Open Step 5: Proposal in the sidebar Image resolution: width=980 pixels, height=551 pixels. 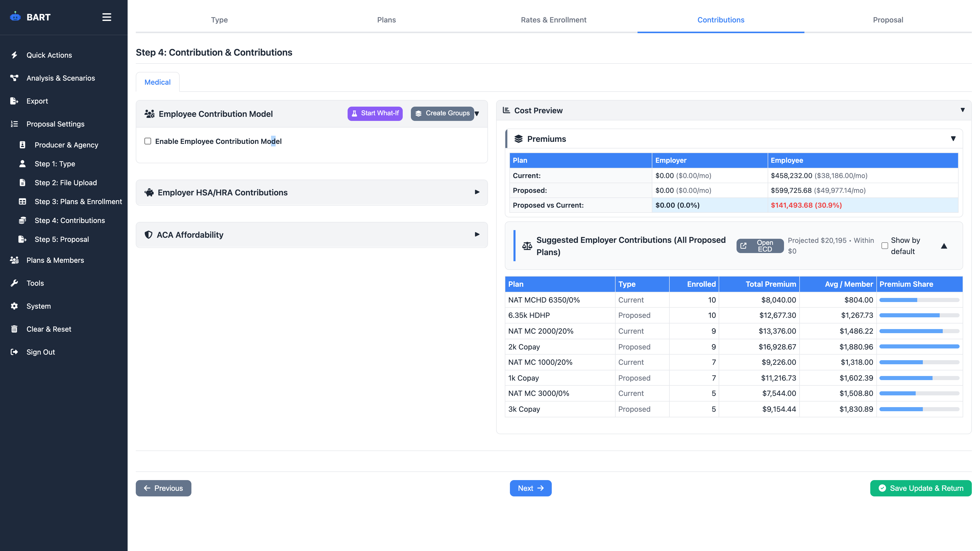click(x=62, y=239)
